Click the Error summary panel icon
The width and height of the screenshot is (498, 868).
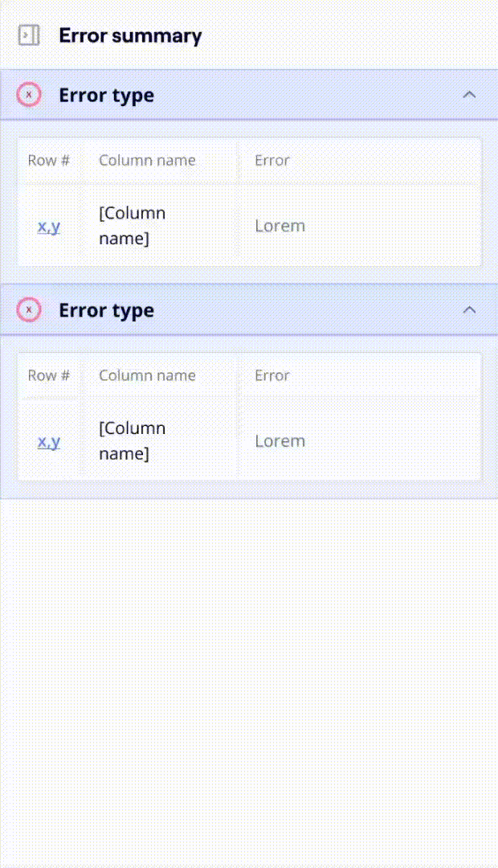click(29, 35)
